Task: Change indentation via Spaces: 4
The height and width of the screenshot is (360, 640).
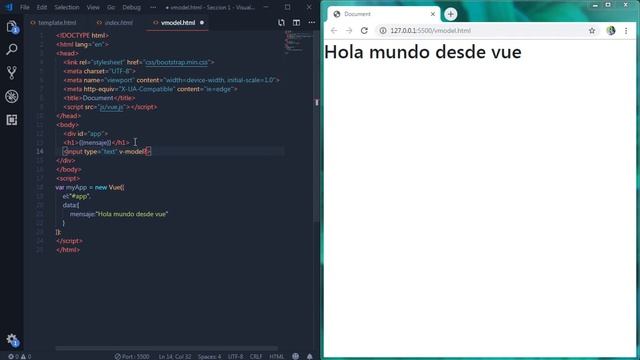Action: coord(209,356)
